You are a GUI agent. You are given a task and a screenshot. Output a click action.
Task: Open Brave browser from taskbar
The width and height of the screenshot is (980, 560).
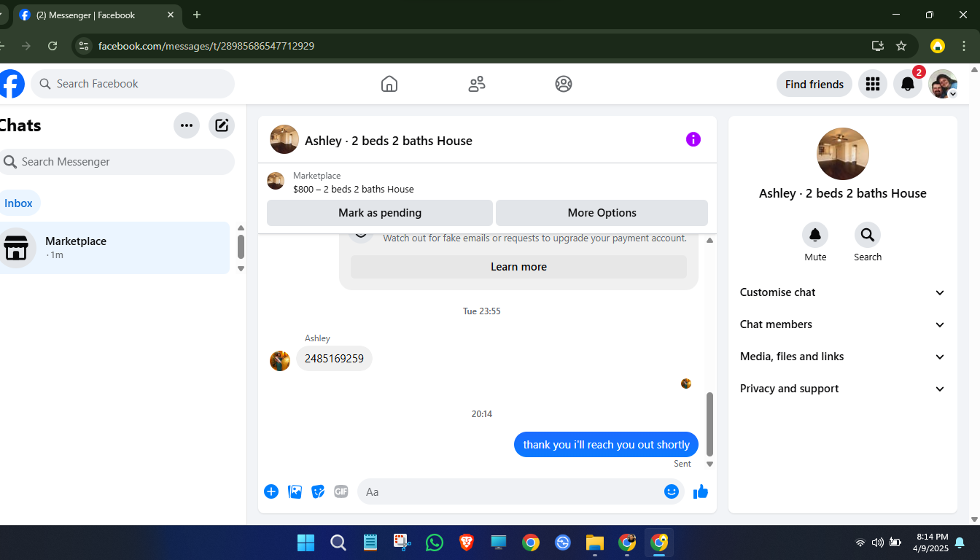tap(467, 542)
